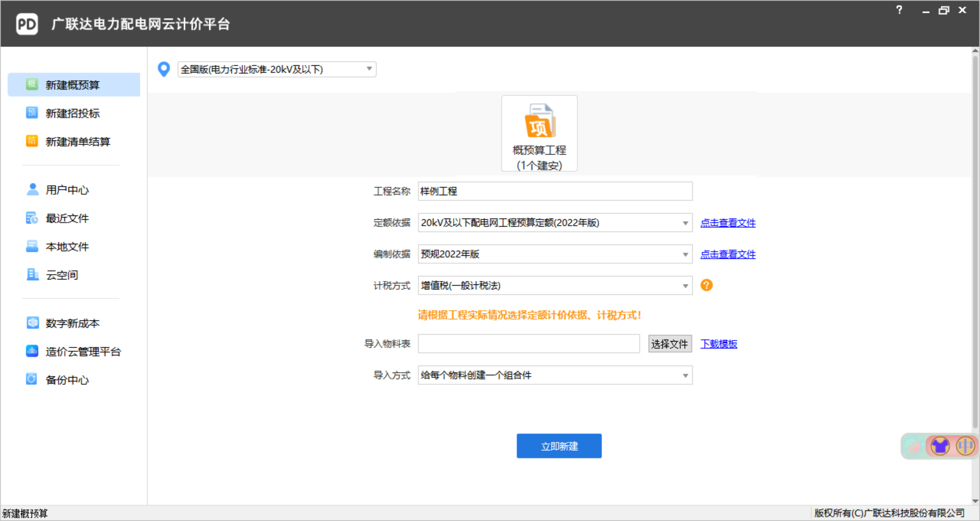Viewport: 980px width, 521px height.
Task: Click the vertical scrollbar on the right
Action: coord(975,240)
